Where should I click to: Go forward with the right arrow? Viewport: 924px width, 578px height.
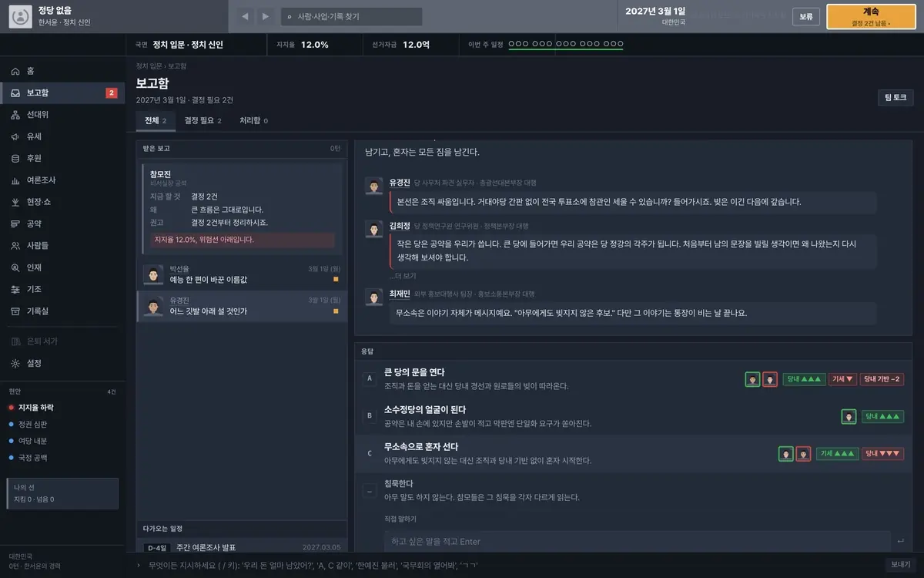click(266, 16)
